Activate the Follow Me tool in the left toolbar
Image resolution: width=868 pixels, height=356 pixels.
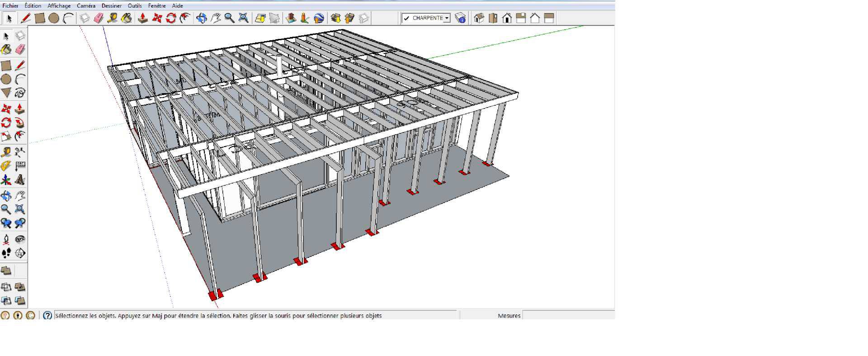click(x=20, y=123)
